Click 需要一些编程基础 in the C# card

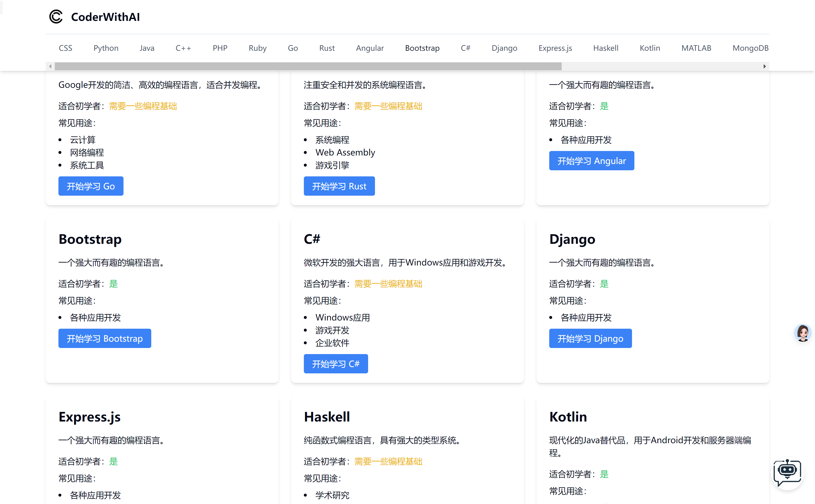(x=388, y=284)
